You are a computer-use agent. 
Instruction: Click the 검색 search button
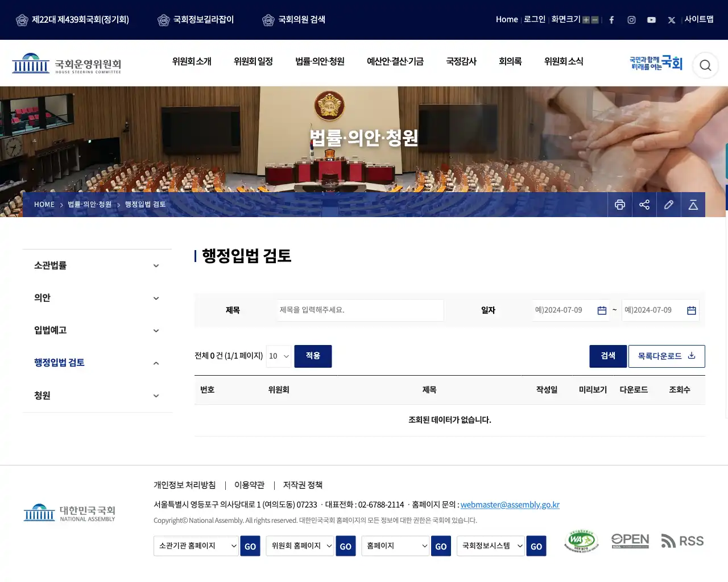(608, 356)
